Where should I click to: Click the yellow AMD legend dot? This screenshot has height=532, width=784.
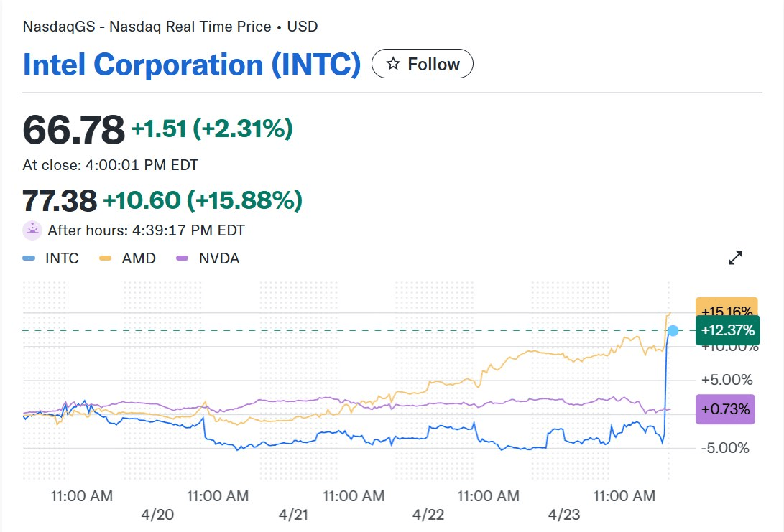point(106,258)
